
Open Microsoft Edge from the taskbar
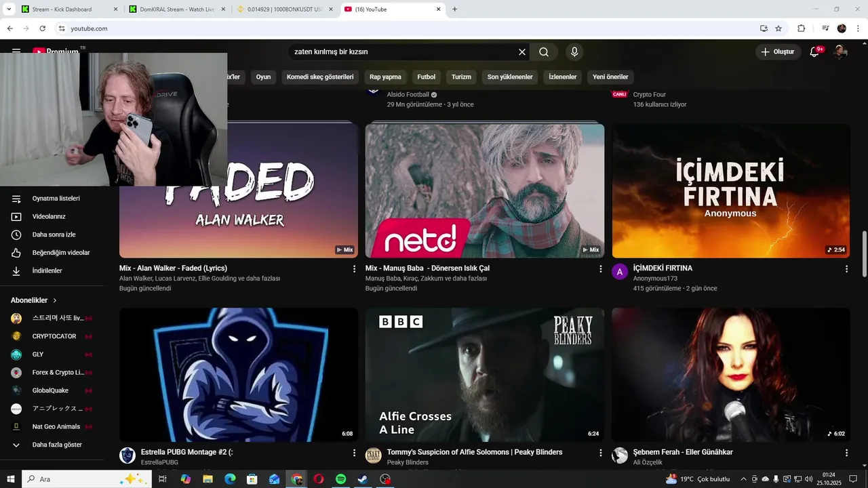tap(230, 479)
